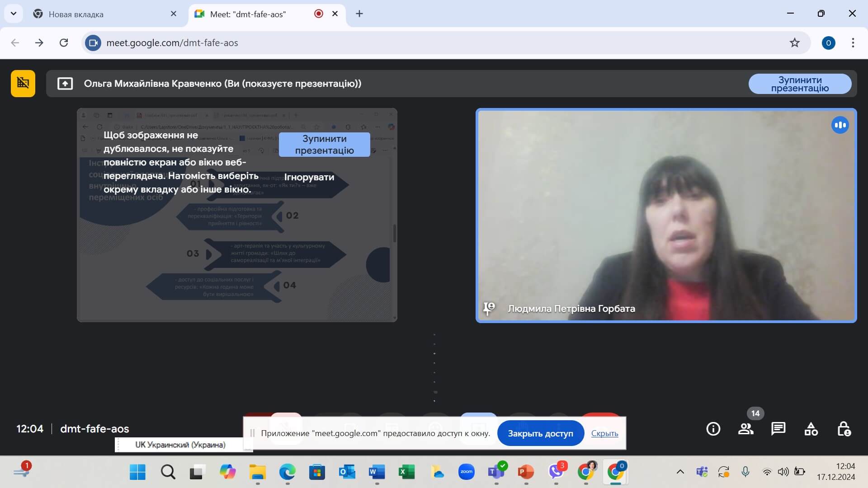Show participants list people icon
Viewport: 868px width, 488px height.
point(745,429)
